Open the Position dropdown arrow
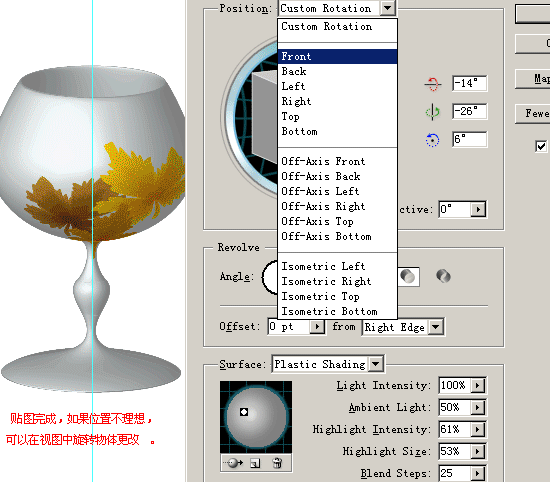 click(x=388, y=8)
